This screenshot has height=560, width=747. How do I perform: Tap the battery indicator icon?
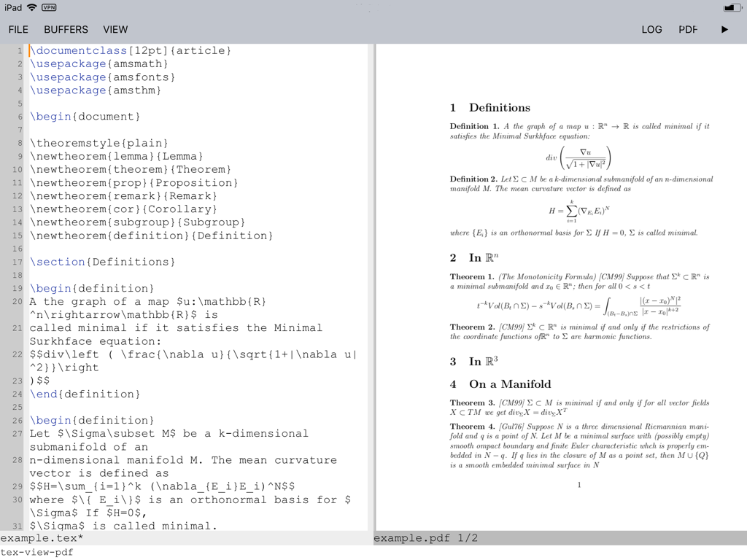(x=732, y=7)
